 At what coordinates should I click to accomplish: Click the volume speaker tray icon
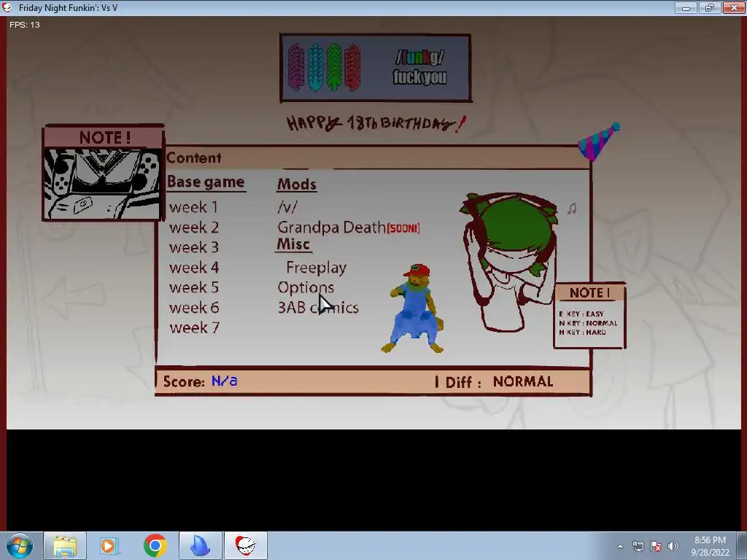[x=673, y=546]
